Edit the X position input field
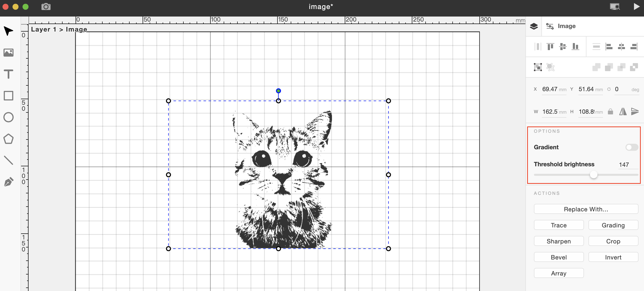 (x=550, y=89)
